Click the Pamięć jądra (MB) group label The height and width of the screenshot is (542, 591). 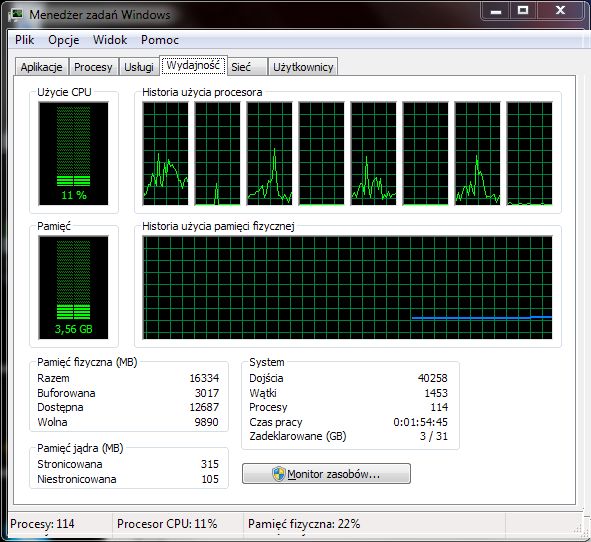click(x=80, y=448)
